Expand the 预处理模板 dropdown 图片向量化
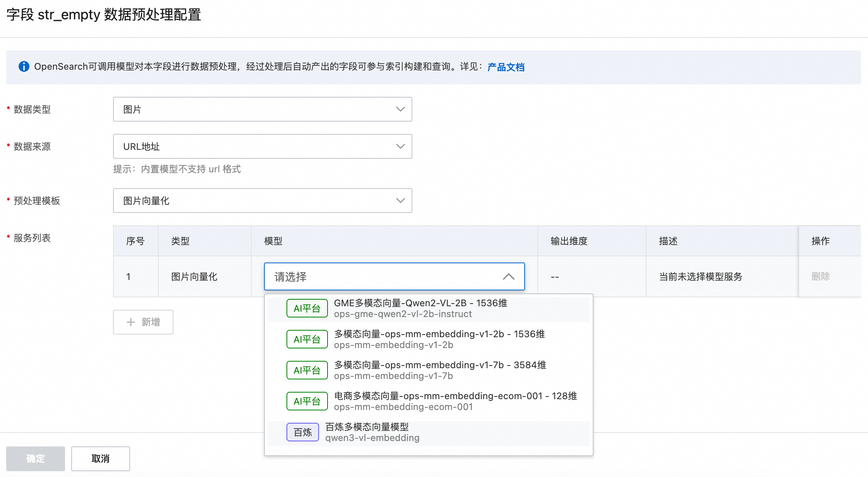 click(x=262, y=201)
